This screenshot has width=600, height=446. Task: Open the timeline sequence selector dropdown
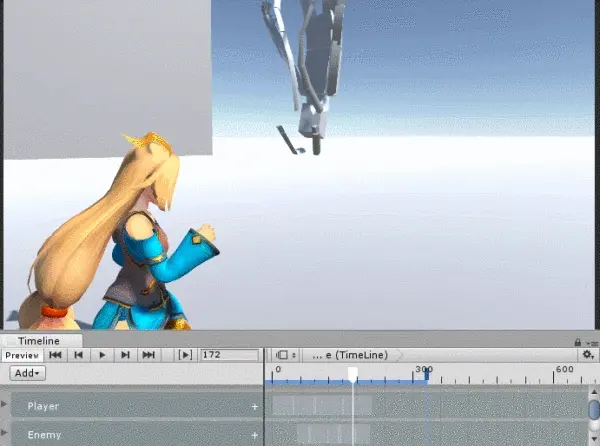pos(286,355)
